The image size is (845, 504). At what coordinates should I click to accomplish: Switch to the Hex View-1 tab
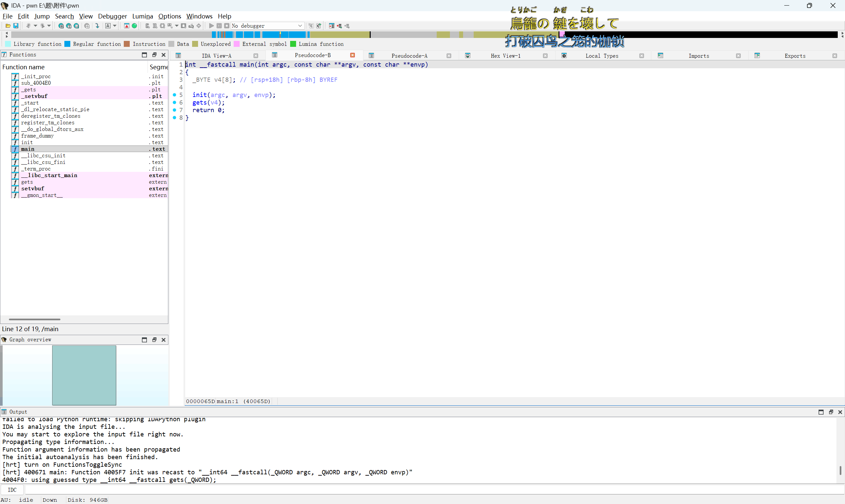[505, 56]
